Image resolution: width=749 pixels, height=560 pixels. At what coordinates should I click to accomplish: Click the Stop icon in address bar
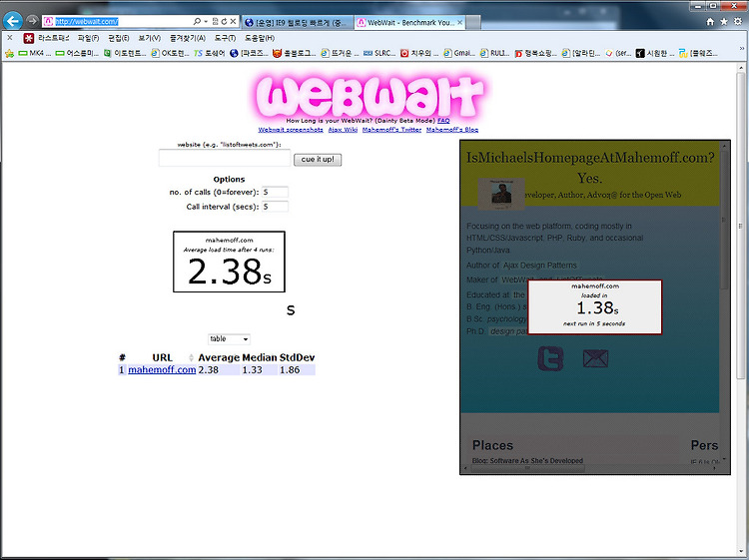pyautogui.click(x=233, y=22)
